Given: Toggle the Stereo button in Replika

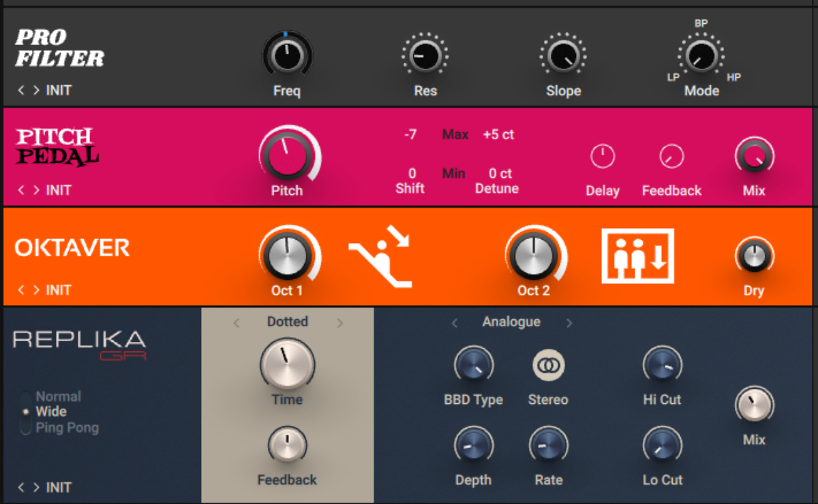Looking at the screenshot, I should pos(548,366).
